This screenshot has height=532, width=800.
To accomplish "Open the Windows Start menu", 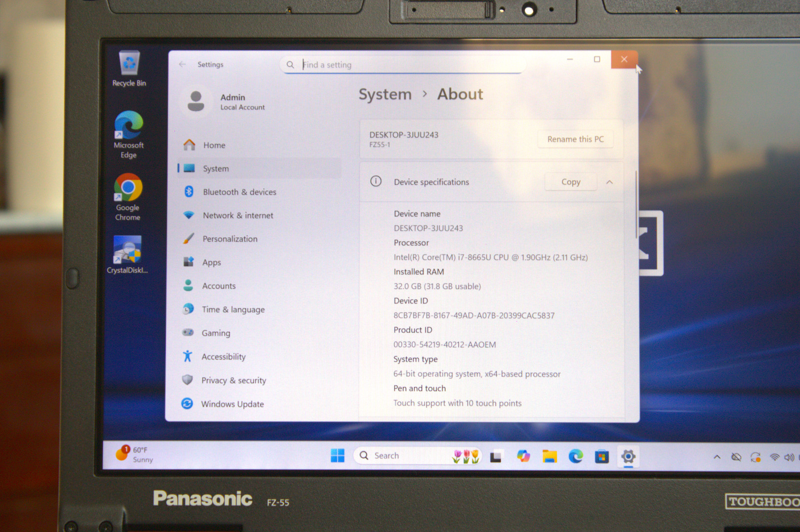I will click(337, 456).
